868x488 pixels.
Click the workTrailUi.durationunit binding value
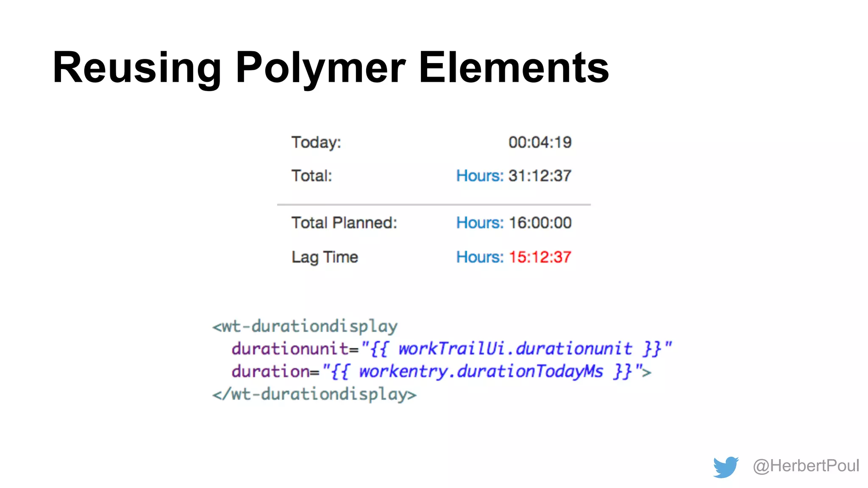(516, 349)
